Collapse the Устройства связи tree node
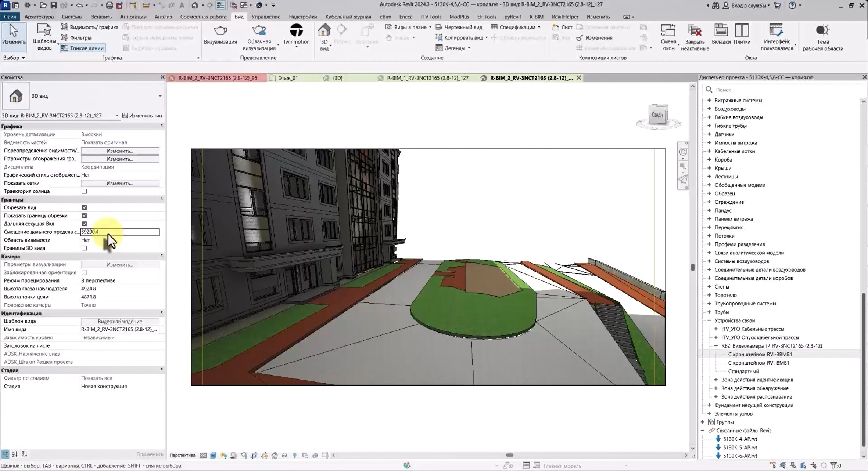This screenshot has width=868, height=471. coord(710,320)
